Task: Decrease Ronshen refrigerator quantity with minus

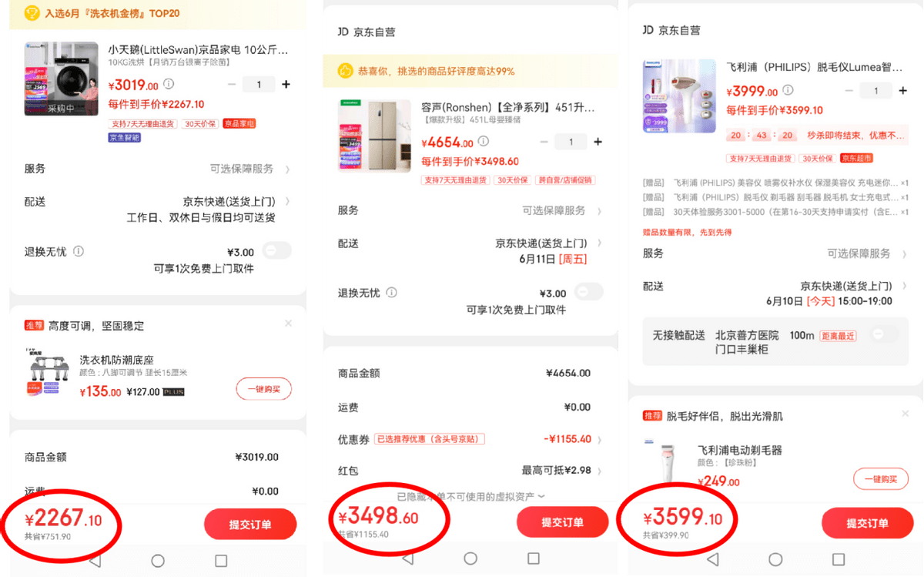Action: 544,143
